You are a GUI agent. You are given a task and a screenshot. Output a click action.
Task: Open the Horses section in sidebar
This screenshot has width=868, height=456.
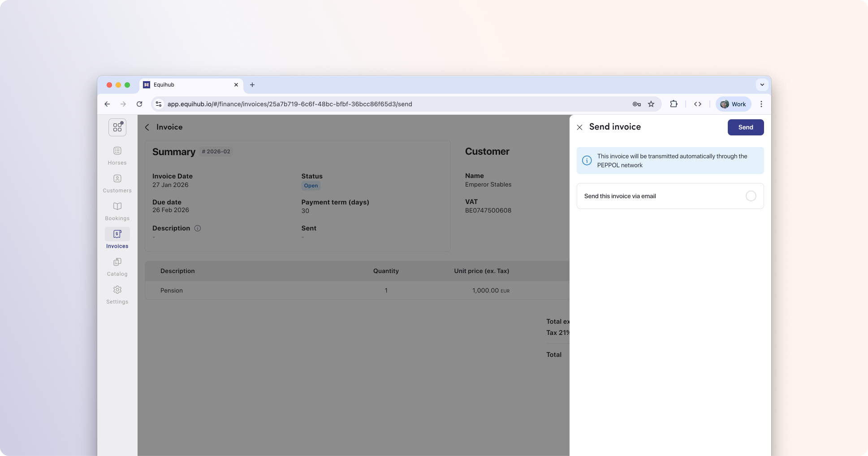[117, 155]
